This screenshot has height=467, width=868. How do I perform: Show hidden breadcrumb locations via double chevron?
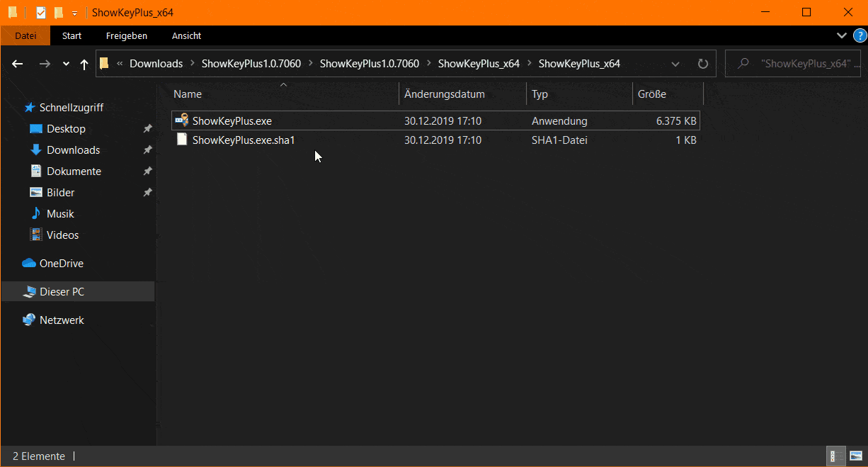(120, 64)
